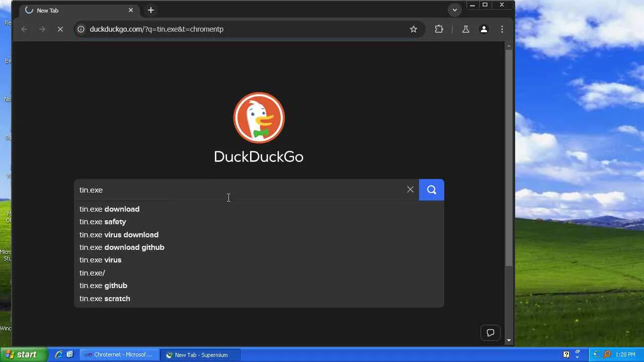This screenshot has height=362, width=644.
Task: Choose suggestion "tin.exe scratch"
Action: click(x=259, y=299)
